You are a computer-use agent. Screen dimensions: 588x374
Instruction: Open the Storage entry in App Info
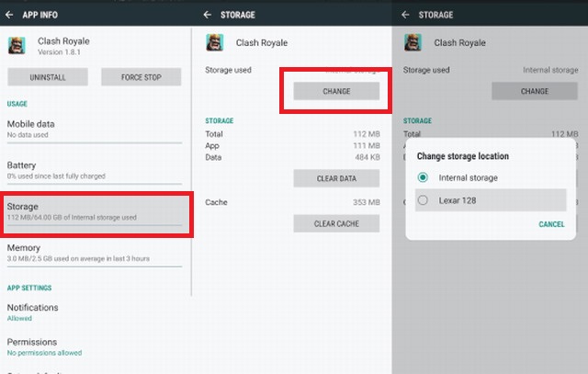[97, 211]
